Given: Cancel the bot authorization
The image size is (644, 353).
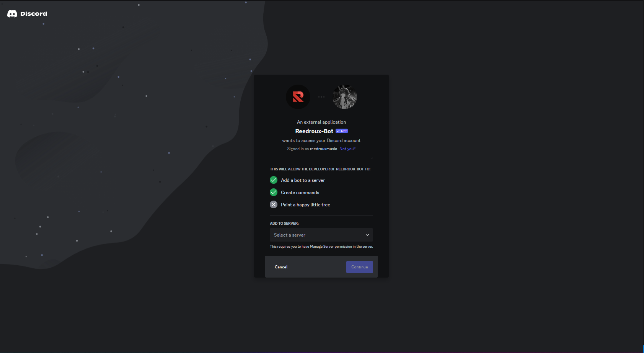Looking at the screenshot, I should [281, 267].
